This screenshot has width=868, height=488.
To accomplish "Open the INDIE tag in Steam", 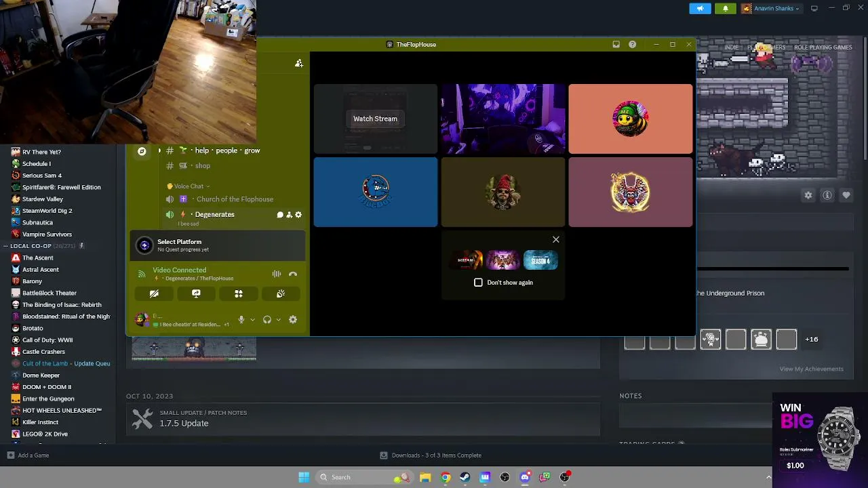I will click(x=731, y=47).
